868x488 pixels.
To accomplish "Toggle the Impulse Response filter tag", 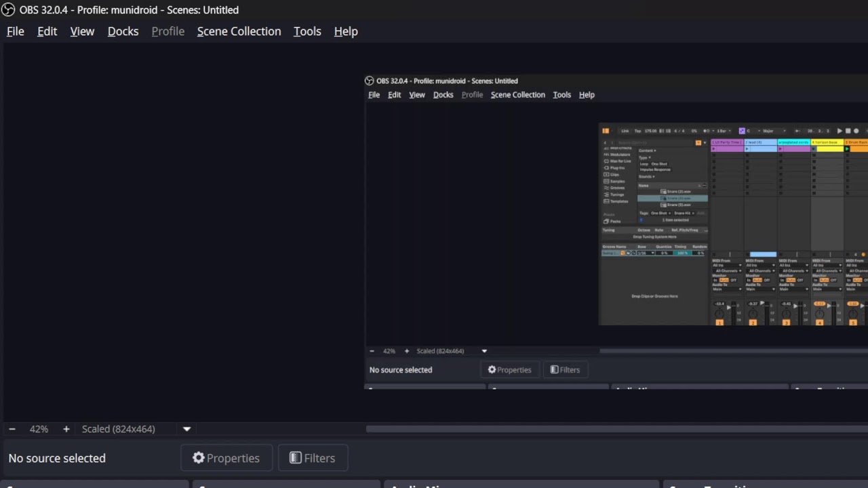I will (x=655, y=169).
